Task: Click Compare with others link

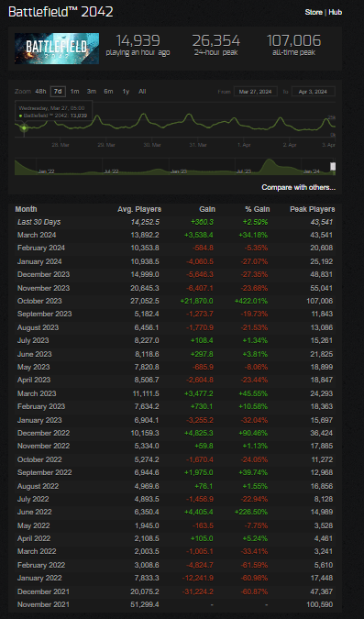Action: [299, 187]
